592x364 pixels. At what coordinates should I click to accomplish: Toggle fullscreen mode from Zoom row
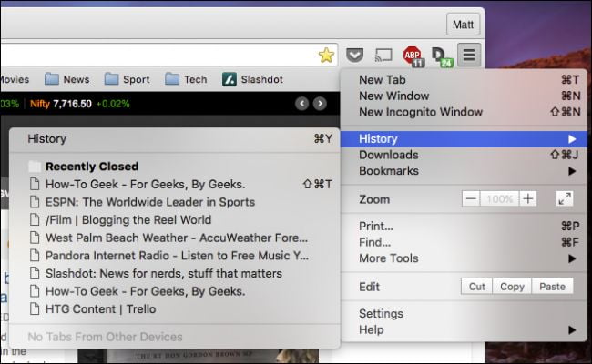[x=565, y=198]
